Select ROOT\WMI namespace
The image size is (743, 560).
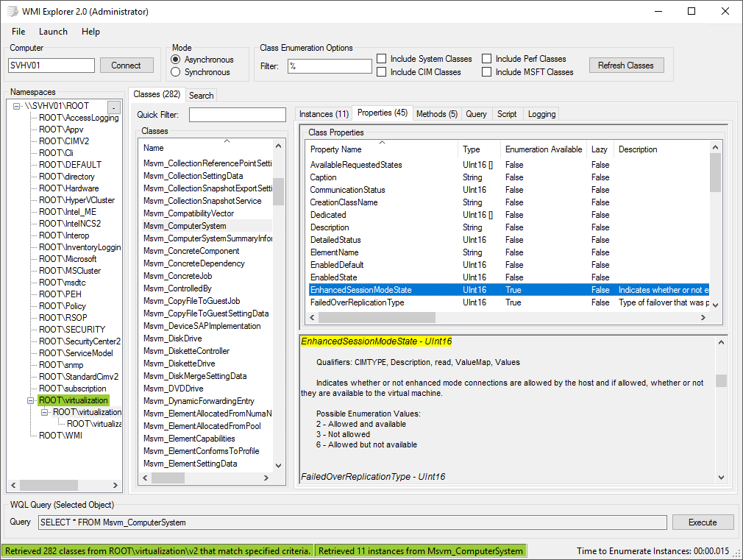60,436
